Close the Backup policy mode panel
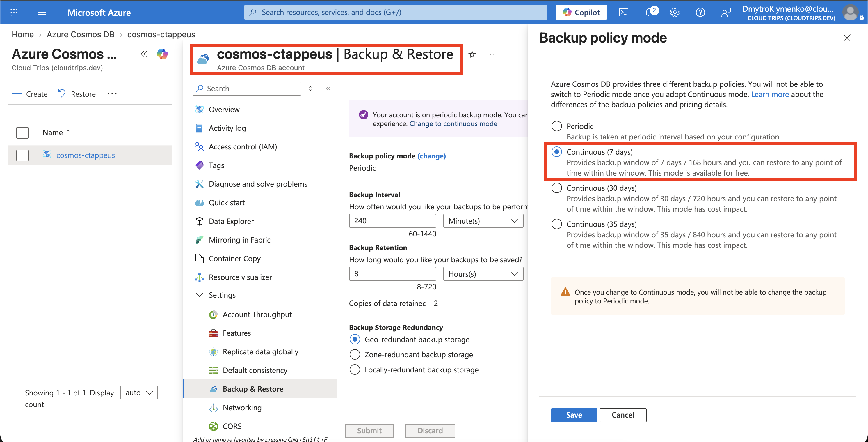Image resolution: width=868 pixels, height=442 pixels. coord(847,38)
